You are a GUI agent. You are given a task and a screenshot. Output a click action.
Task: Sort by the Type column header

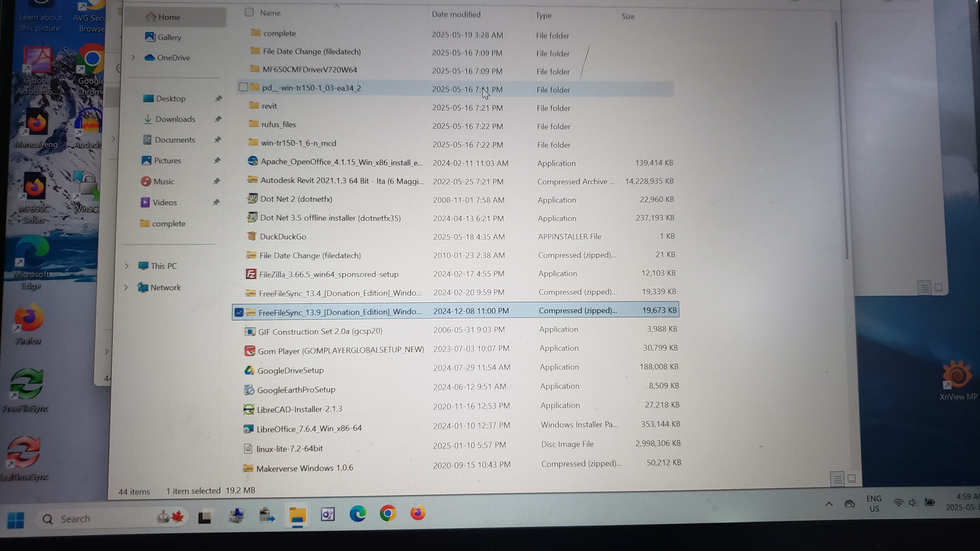click(544, 16)
